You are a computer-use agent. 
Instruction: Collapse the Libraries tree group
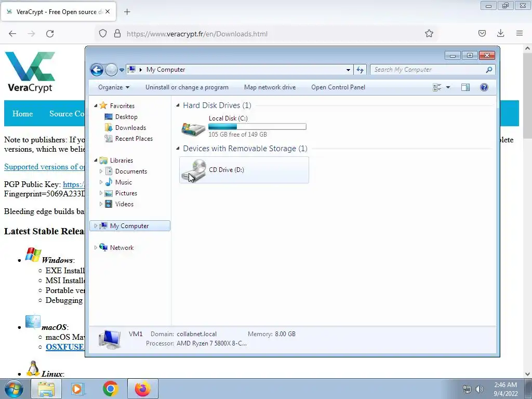click(96, 160)
